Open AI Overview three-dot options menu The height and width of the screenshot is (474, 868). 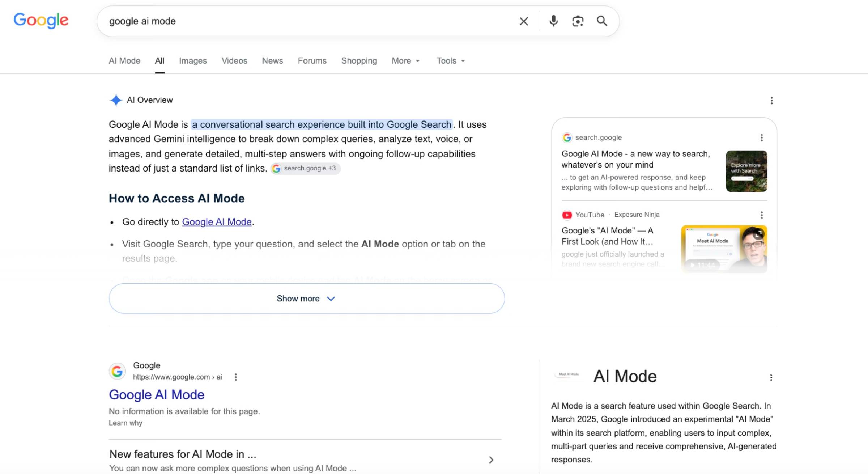click(x=771, y=101)
